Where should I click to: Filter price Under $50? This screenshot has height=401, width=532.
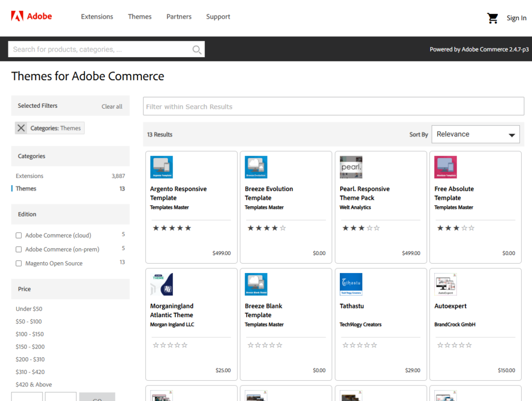29,308
